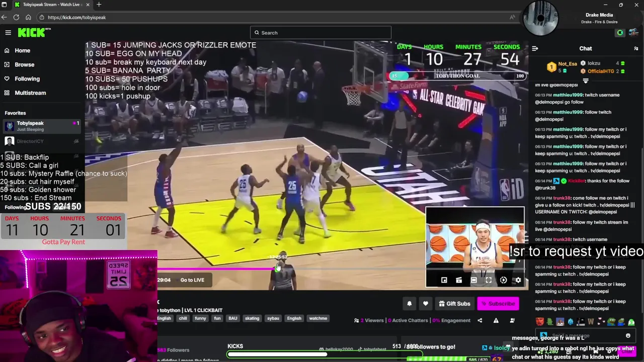The height and width of the screenshot is (362, 644).
Task: Open the browser tab actions menu icon
Action: [x=4, y=5]
